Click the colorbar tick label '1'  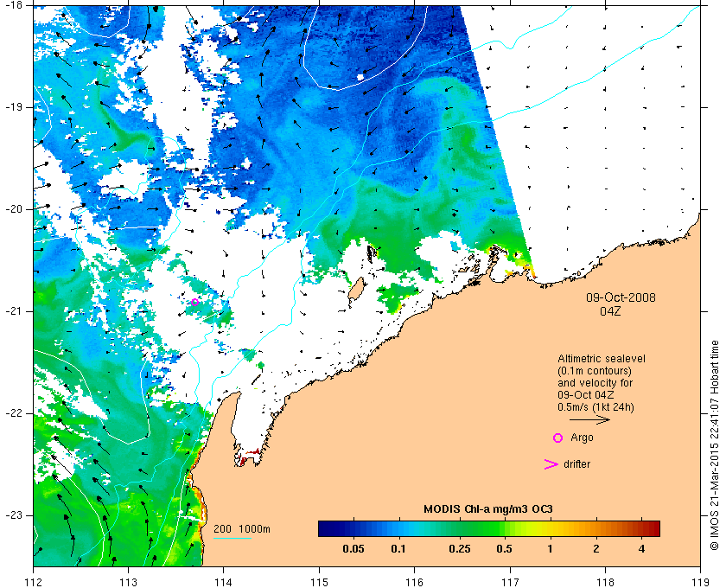coord(550,549)
